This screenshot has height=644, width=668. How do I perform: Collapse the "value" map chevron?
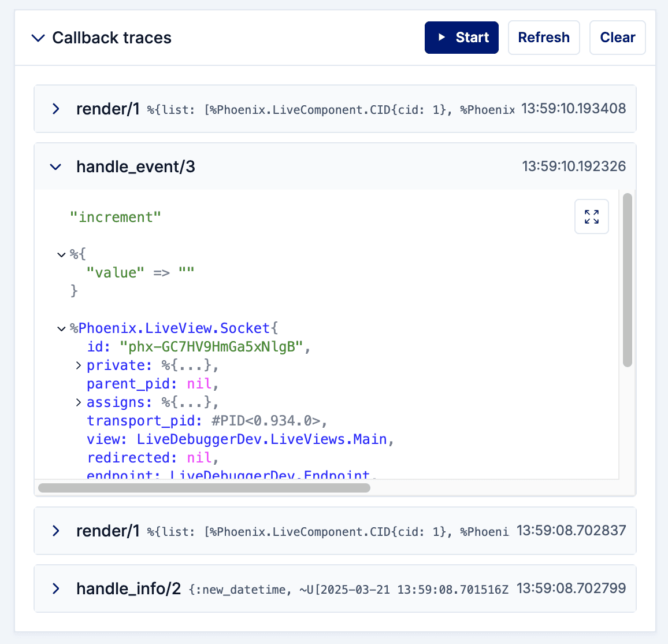click(x=62, y=254)
